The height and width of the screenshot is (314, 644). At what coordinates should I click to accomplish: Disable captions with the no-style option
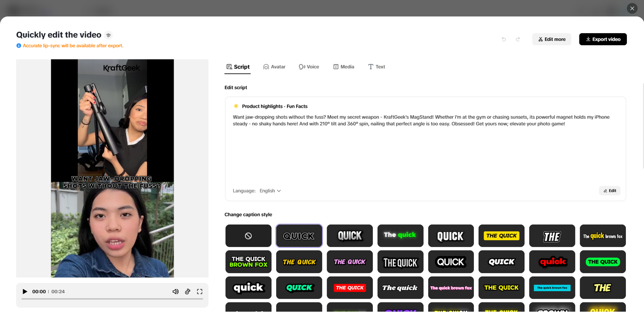248,235
